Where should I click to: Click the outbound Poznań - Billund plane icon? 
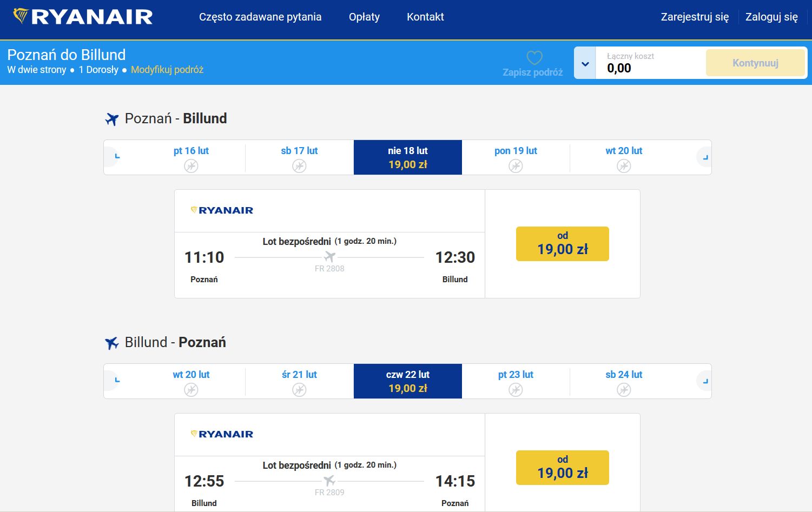(x=112, y=119)
